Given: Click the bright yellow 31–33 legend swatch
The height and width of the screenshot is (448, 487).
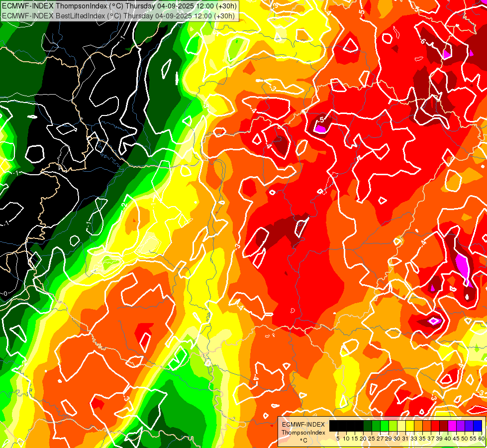Looking at the screenshot, I should [x=410, y=426].
